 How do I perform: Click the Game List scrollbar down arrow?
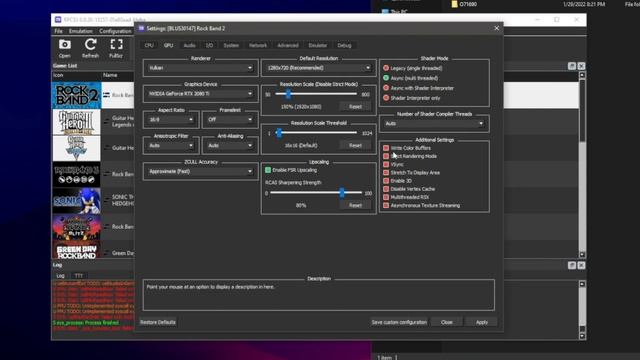(582, 254)
